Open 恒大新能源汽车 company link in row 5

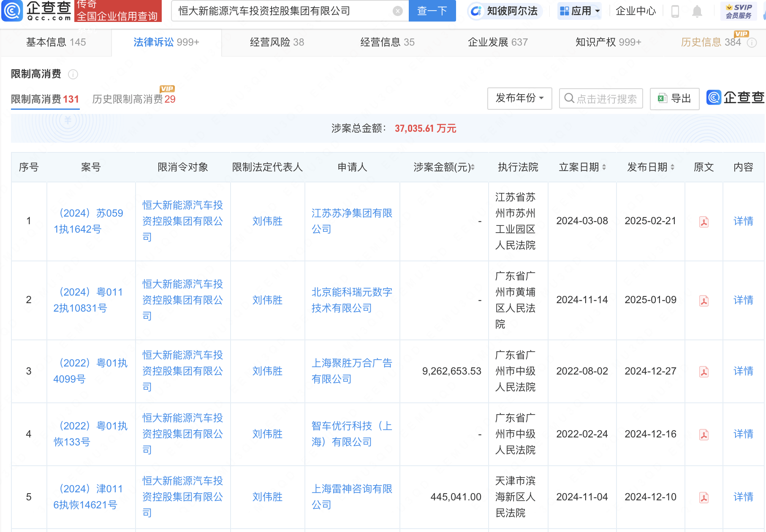(x=183, y=497)
